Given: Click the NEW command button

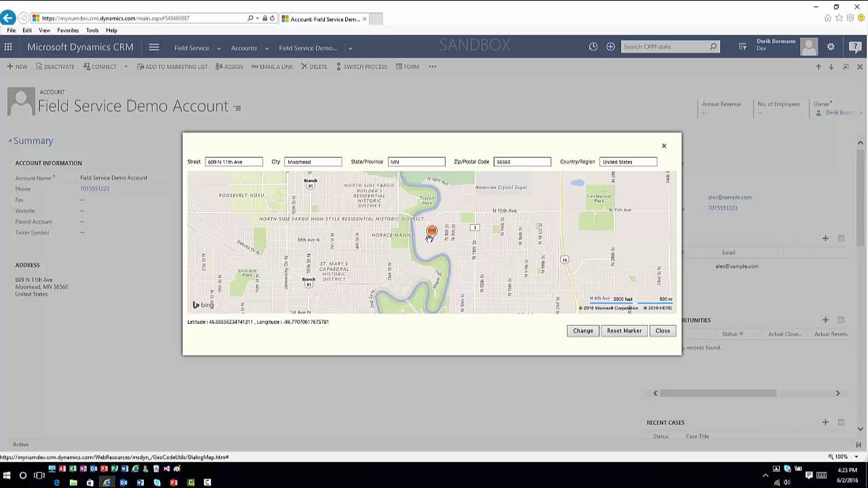Looking at the screenshot, I should click(17, 66).
